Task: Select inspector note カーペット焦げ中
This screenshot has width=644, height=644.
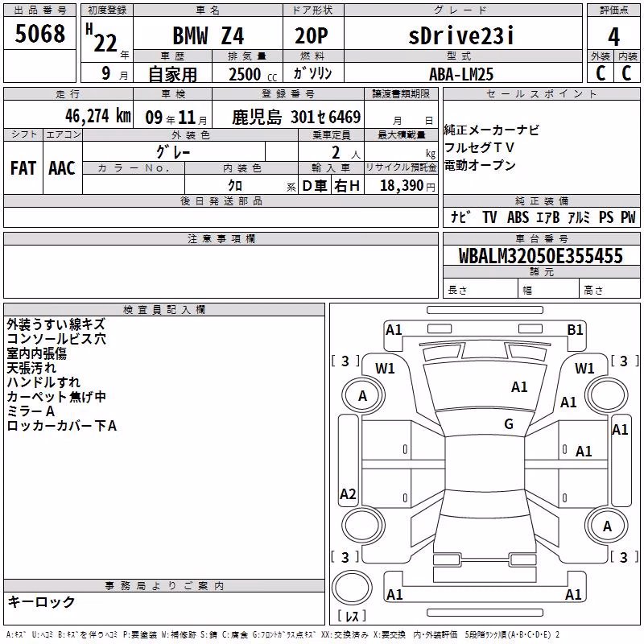Action: pos(56,397)
